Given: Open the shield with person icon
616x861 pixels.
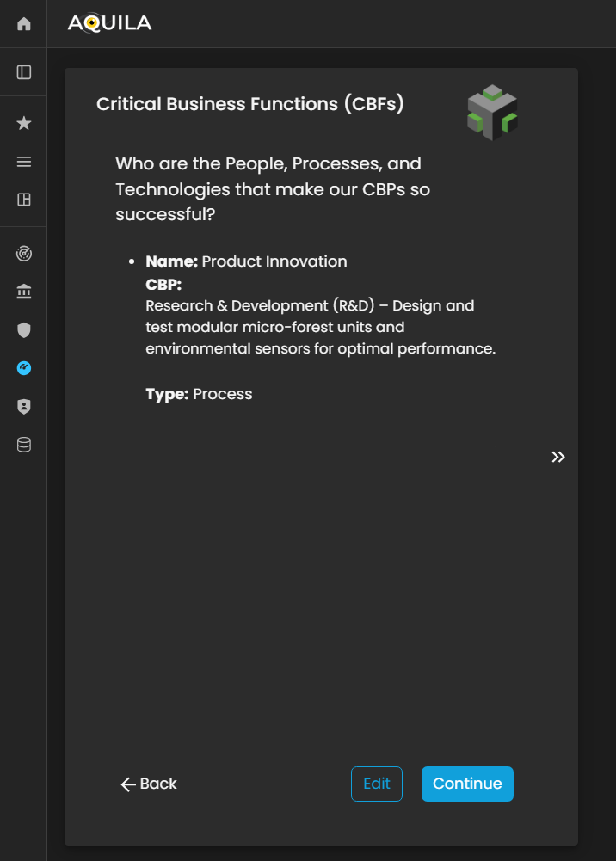Looking at the screenshot, I should point(24,407).
